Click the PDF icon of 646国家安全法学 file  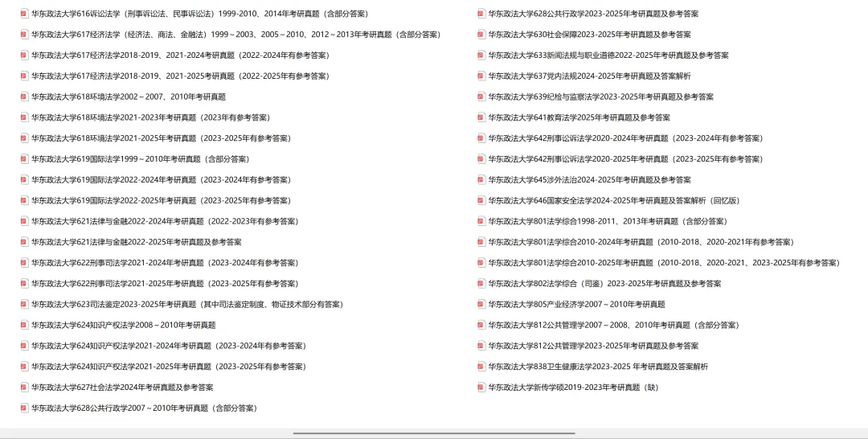tap(481, 200)
